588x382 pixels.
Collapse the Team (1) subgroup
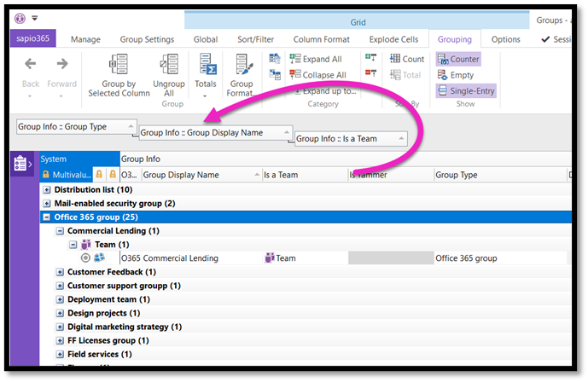point(73,245)
